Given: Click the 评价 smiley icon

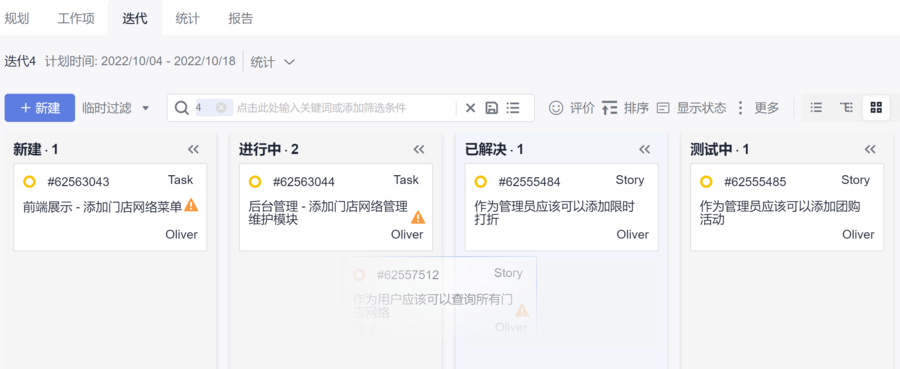Looking at the screenshot, I should [x=556, y=108].
